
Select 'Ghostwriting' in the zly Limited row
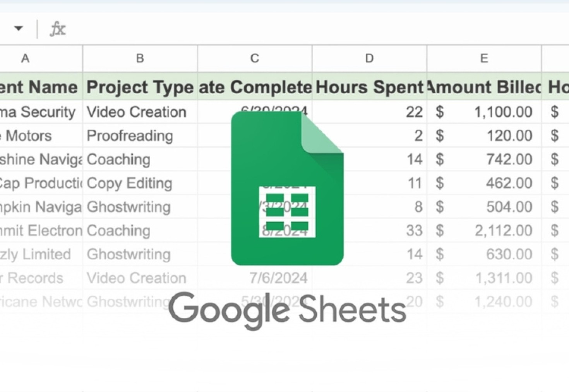[x=140, y=254]
